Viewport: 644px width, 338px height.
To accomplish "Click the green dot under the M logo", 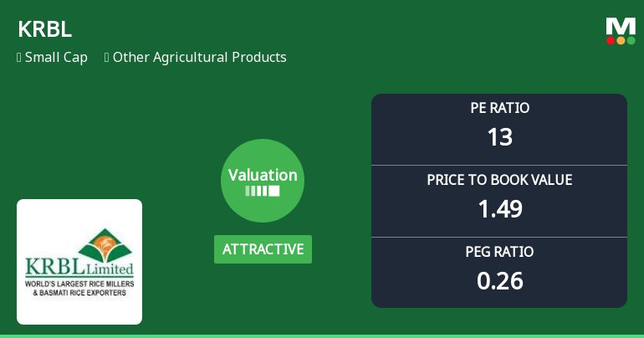I will (631, 40).
